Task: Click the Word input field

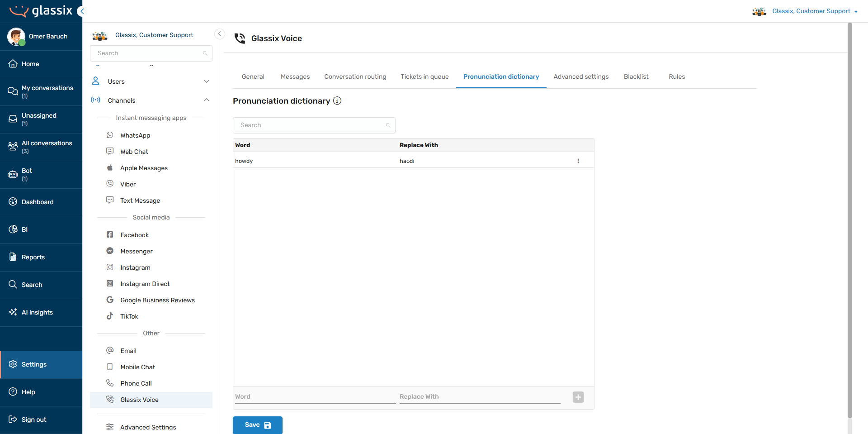Action: (x=316, y=397)
